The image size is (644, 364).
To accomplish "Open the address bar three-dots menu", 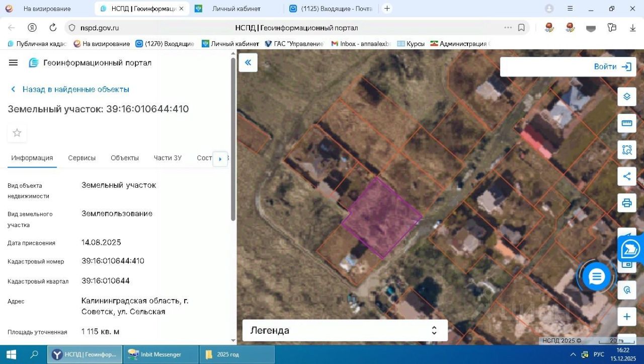I will 508,28.
